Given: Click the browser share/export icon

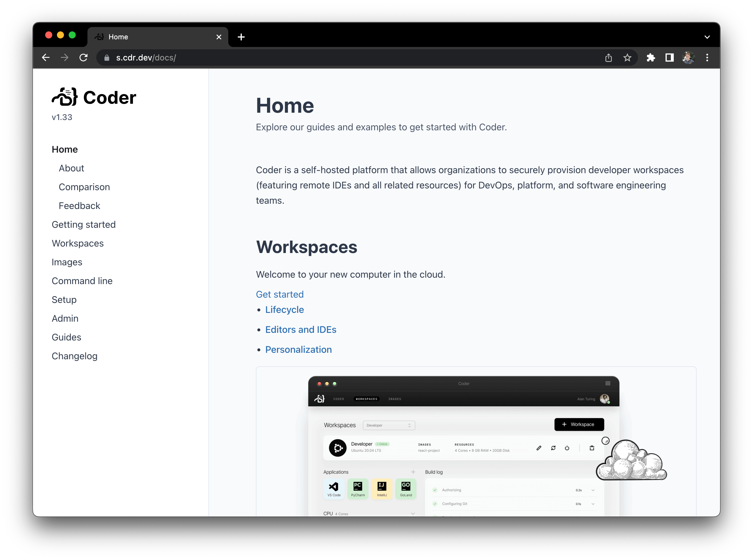Looking at the screenshot, I should point(609,57).
